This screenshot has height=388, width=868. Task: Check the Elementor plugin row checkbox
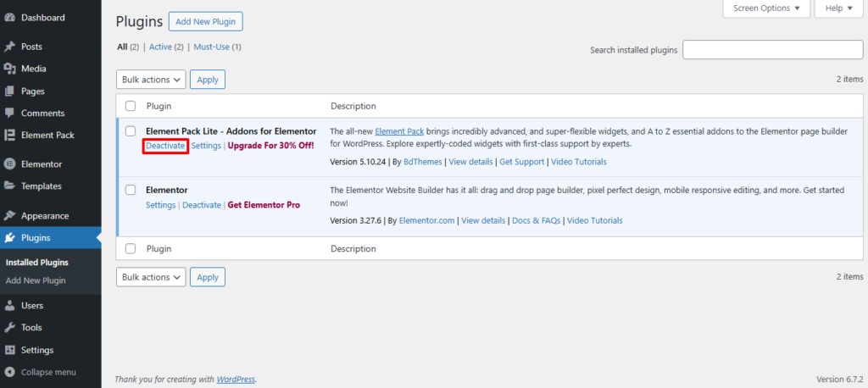coord(131,190)
